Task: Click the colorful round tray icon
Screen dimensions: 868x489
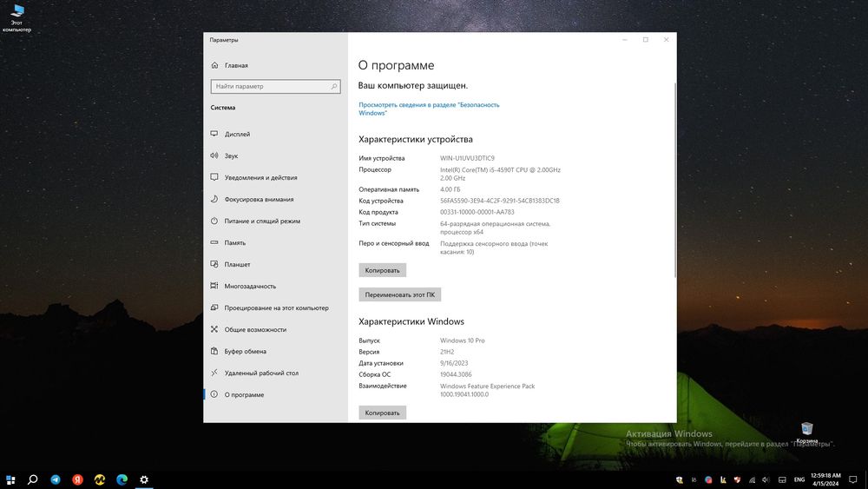Action: point(708,479)
